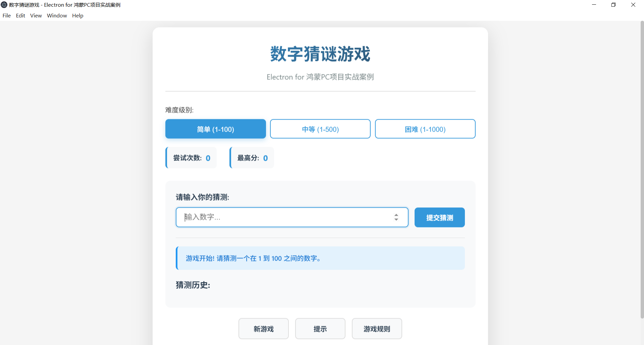
Task: View the rules via 游戏规则
Action: click(377, 329)
